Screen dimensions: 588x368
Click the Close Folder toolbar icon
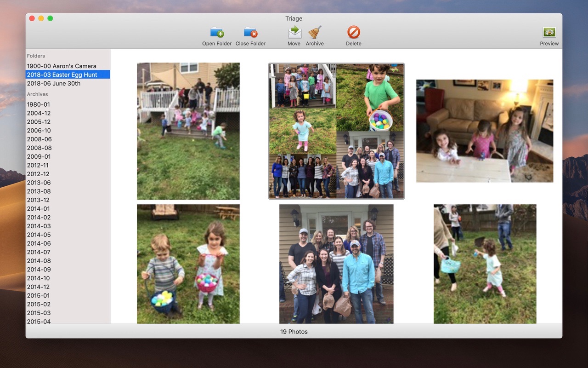250,32
